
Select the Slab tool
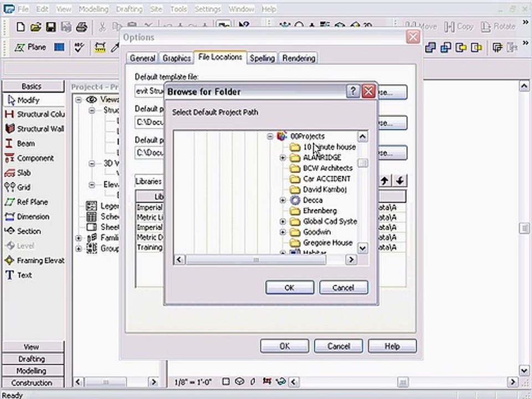(x=18, y=173)
